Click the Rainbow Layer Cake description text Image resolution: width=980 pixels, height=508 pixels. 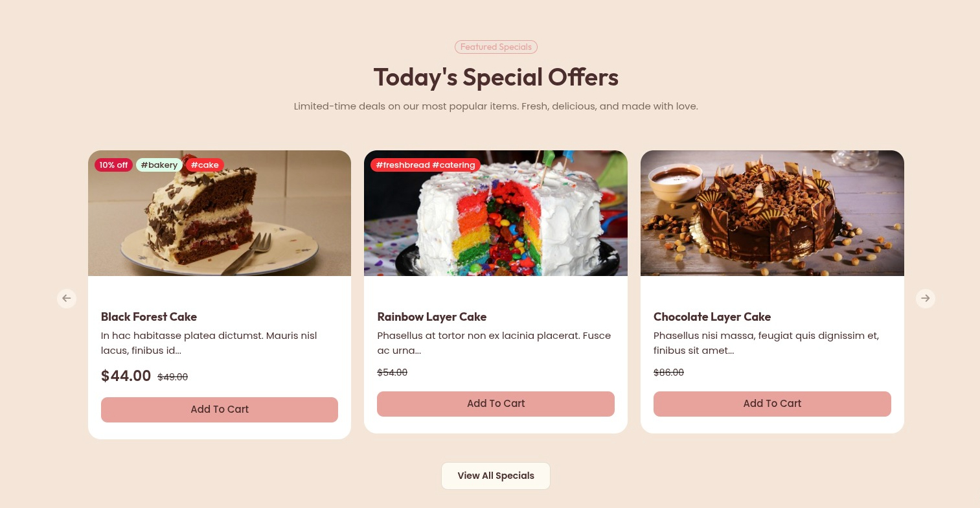pyautogui.click(x=494, y=343)
